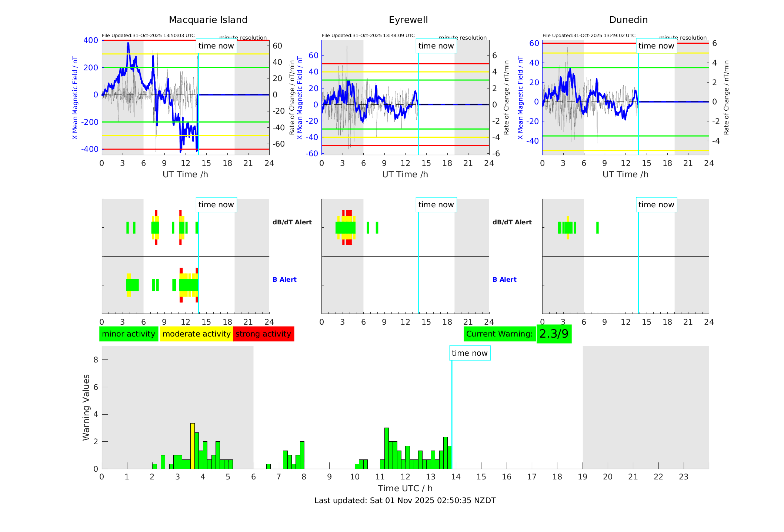Click the yellow moderate activity legend box
This screenshot has width=784, height=532.
196,334
